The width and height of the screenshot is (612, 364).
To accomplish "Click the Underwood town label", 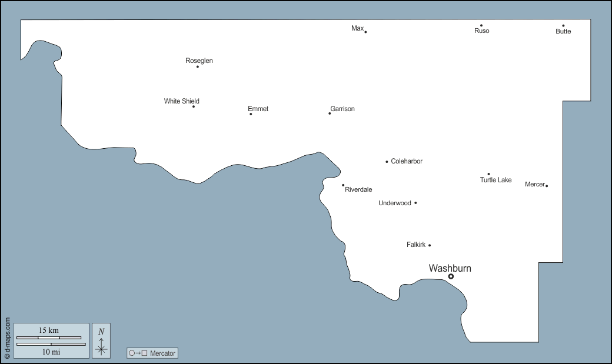I will click(394, 203).
